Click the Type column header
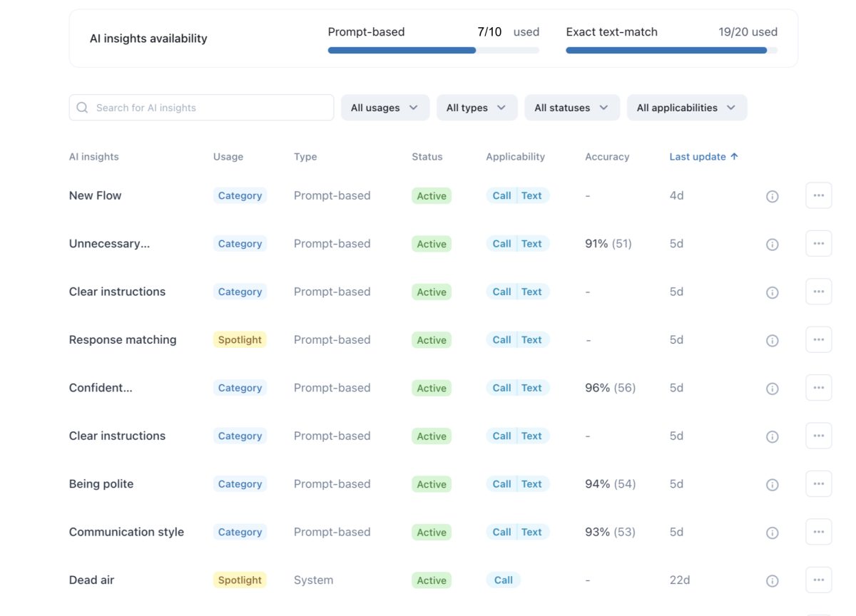The height and width of the screenshot is (616, 856). pyautogui.click(x=305, y=157)
